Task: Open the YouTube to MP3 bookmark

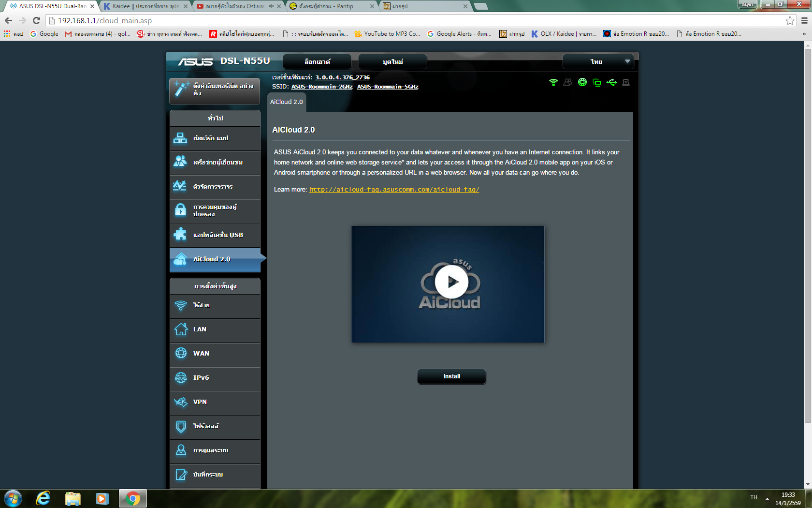Action: pyautogui.click(x=387, y=34)
